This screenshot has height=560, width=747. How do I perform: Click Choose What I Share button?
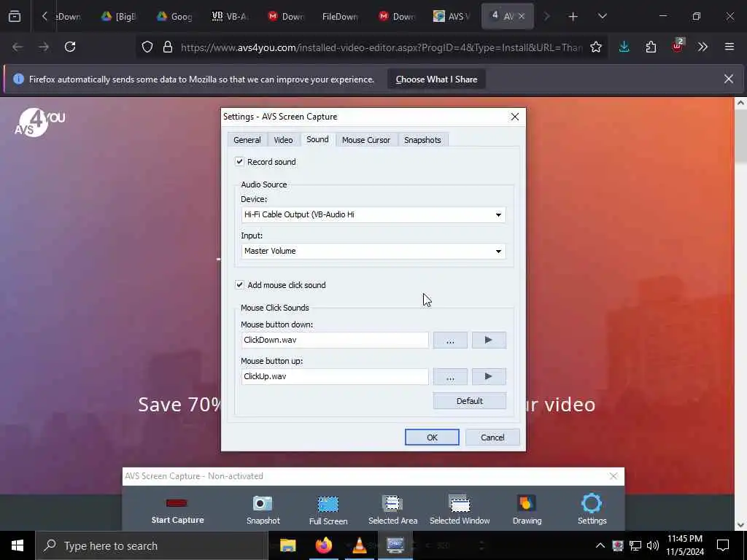tap(436, 79)
